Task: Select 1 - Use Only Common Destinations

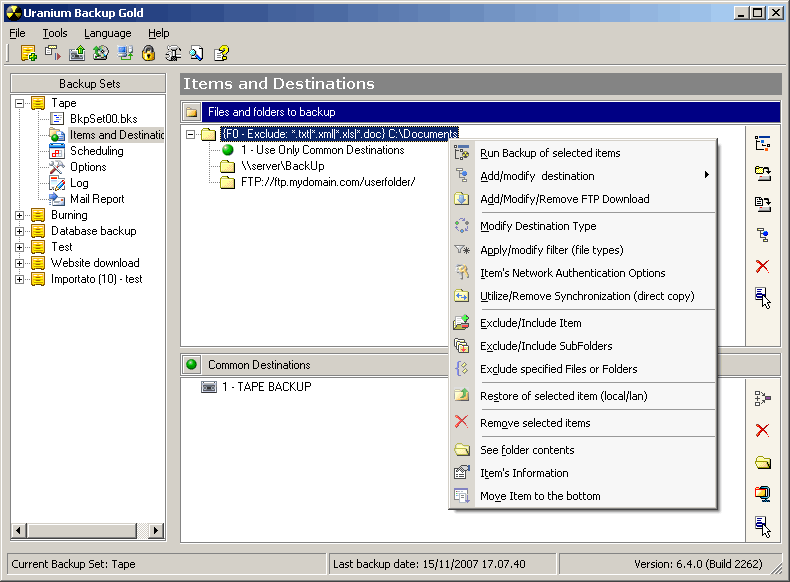Action: (322, 150)
